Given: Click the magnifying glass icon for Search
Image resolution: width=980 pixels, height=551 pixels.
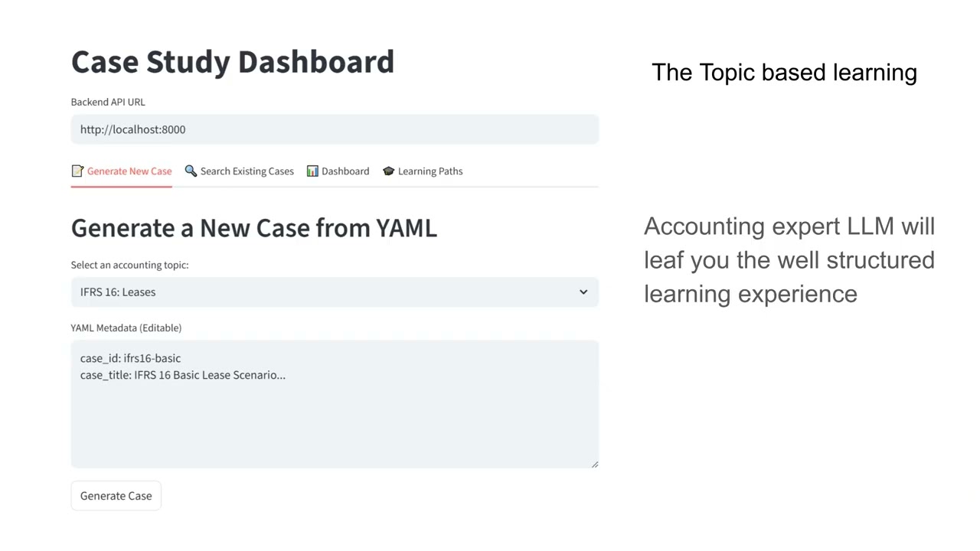Looking at the screenshot, I should pos(191,171).
